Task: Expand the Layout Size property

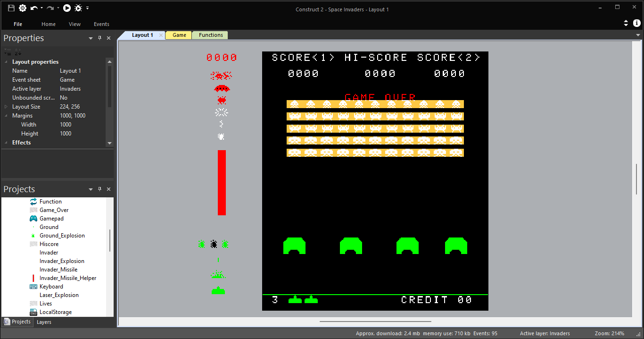Action: pyautogui.click(x=6, y=107)
